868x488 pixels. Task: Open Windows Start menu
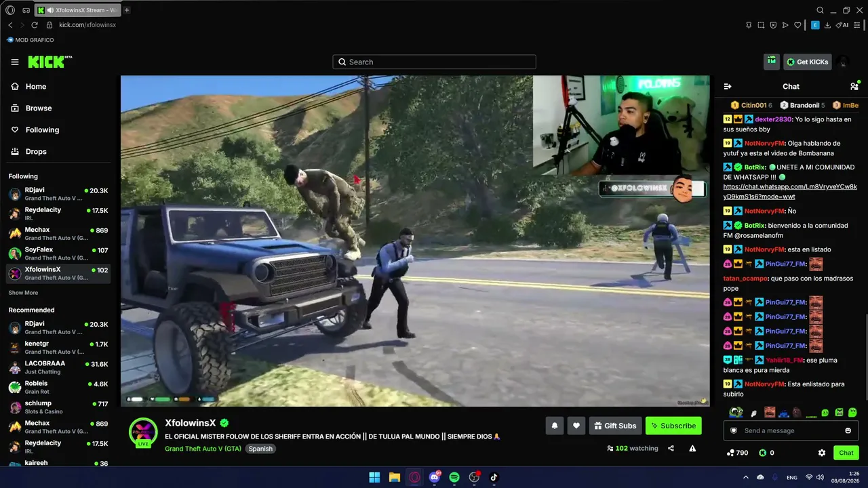click(x=374, y=477)
